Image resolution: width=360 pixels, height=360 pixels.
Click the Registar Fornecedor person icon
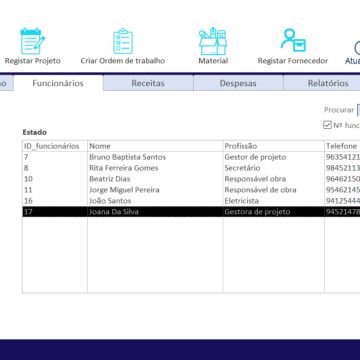pos(293,40)
